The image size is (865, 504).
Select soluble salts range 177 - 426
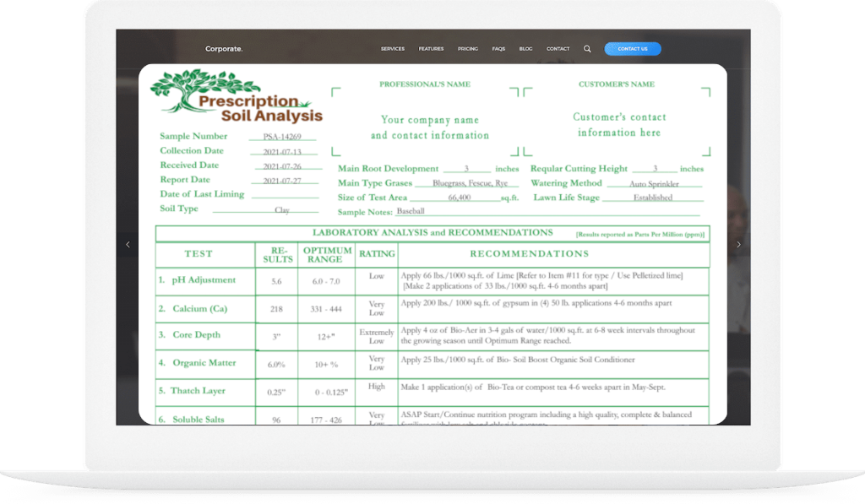pyautogui.click(x=326, y=420)
